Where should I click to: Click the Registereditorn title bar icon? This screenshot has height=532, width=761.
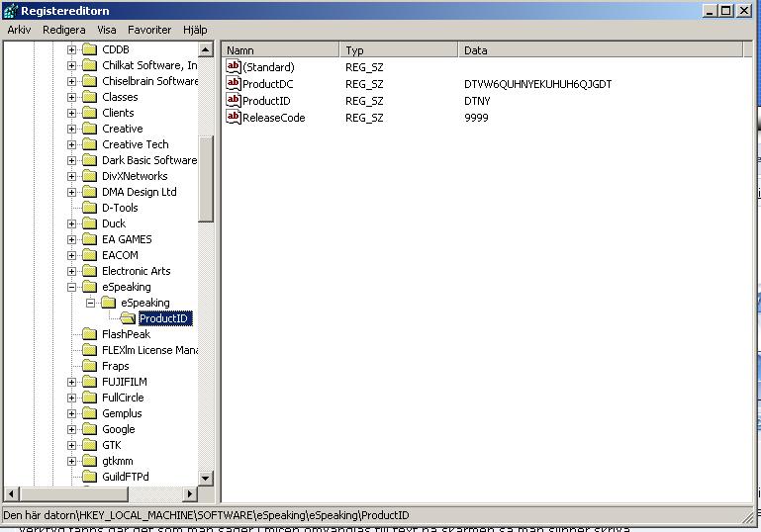[10, 10]
